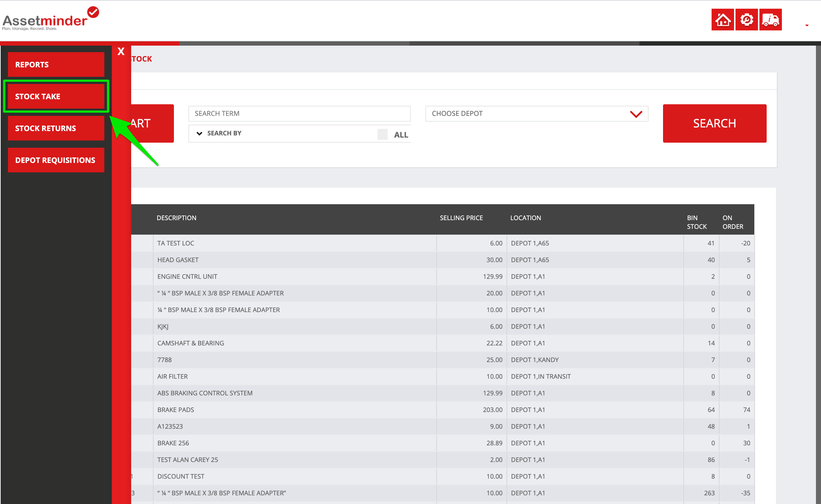821x504 pixels.
Task: Click the 22.22 selling price cell
Action: 471,343
